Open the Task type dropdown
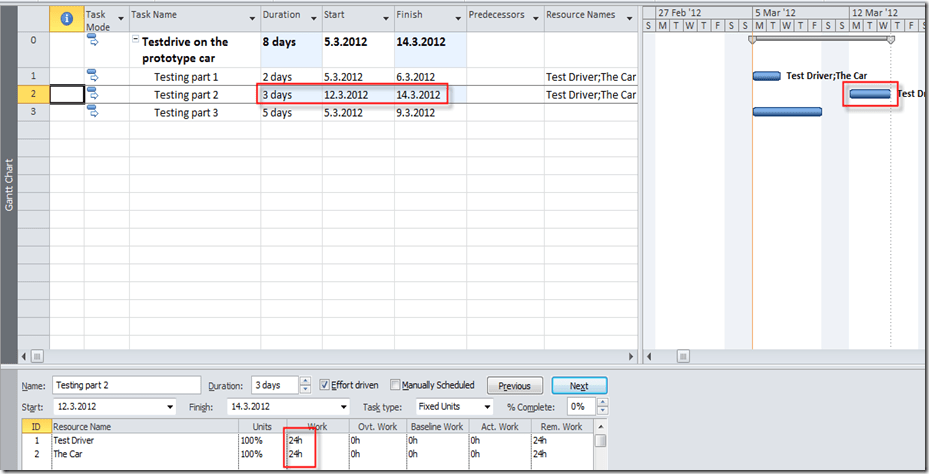 (x=487, y=407)
